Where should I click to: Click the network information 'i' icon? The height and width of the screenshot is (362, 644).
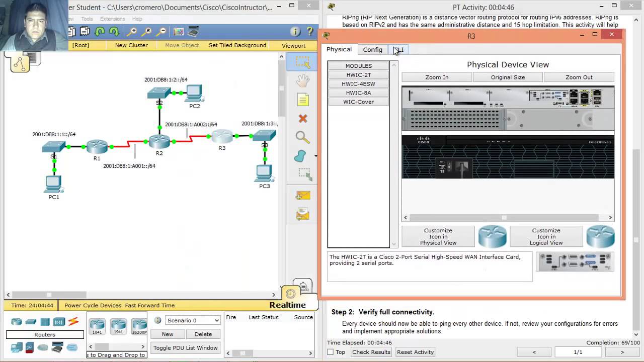pos(295,32)
